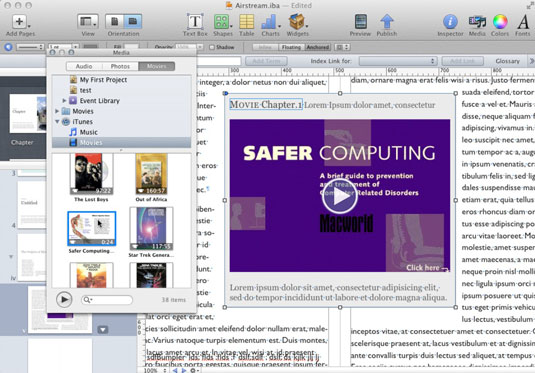Insert a Text Box
Image resolution: width=535 pixels, height=373 pixels.
point(195,22)
